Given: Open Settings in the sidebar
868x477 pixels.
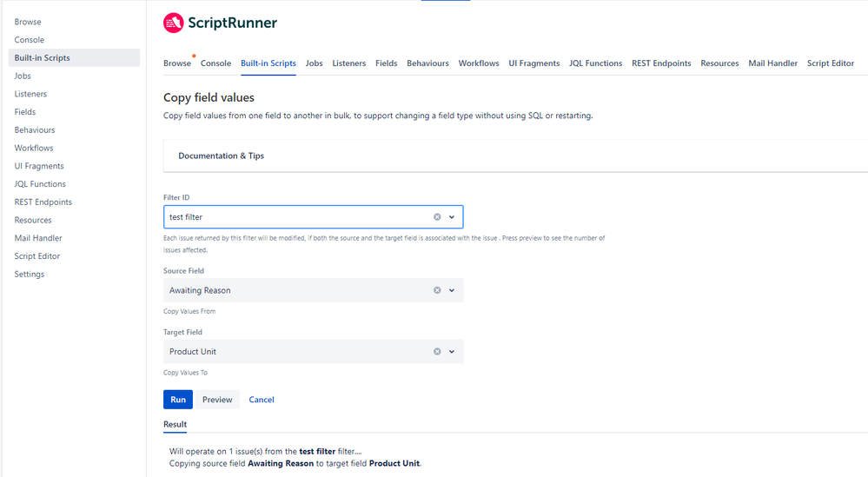Looking at the screenshot, I should coord(30,274).
